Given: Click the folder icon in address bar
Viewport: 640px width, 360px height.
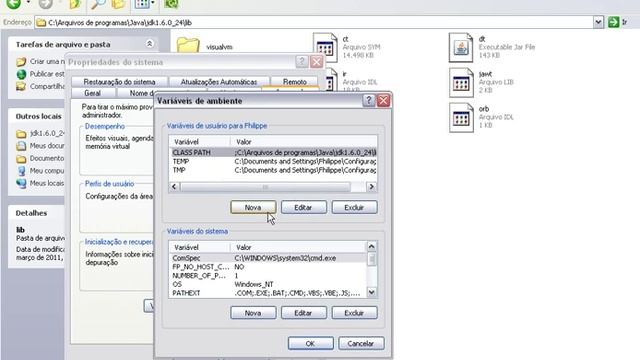Looking at the screenshot, I should 41,22.
